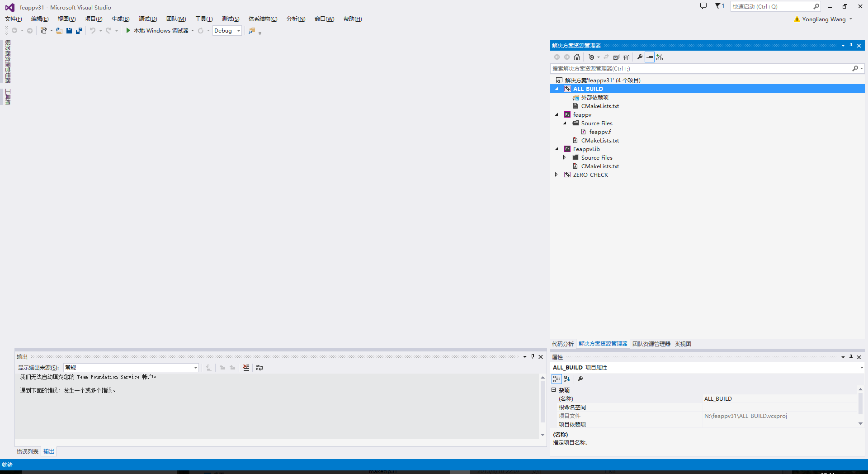
Task: Click inside the Solution Explorer search box
Action: 701,68
